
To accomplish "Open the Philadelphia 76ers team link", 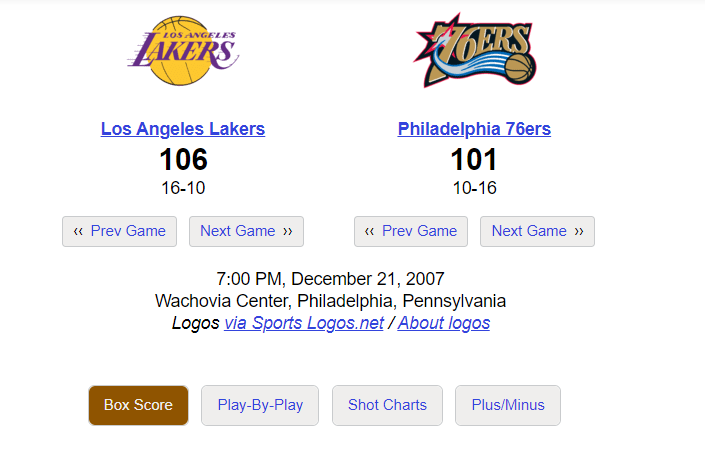I will [474, 129].
